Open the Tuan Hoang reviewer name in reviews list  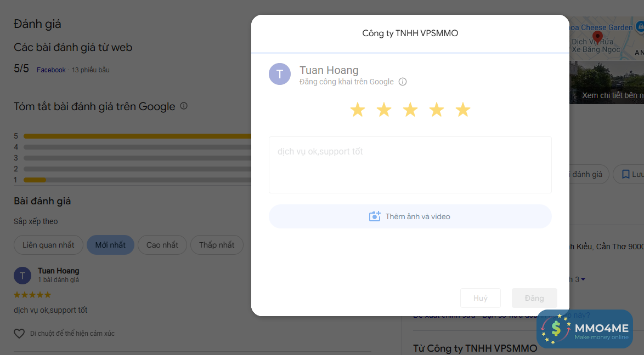pos(58,271)
